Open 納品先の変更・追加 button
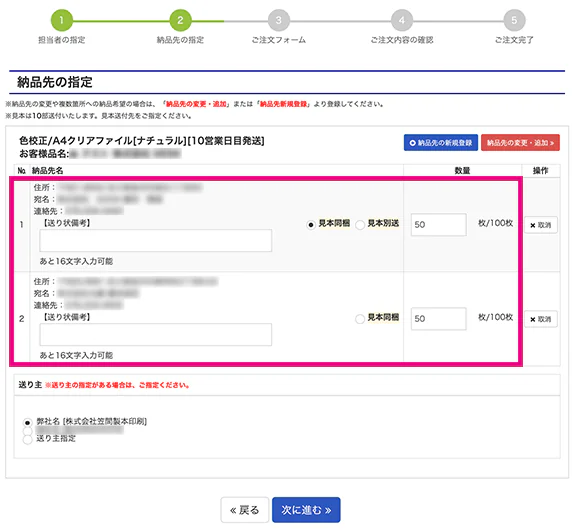Viewport: 576px width, 531px height. coord(520,142)
